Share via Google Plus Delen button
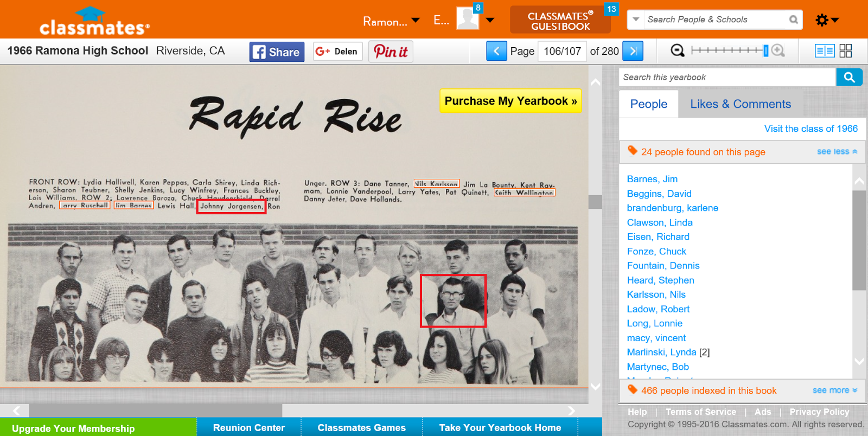 (337, 52)
